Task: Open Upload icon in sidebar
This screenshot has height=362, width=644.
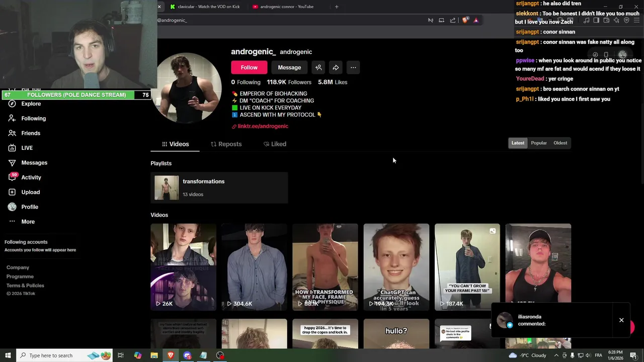Action: tap(12, 192)
